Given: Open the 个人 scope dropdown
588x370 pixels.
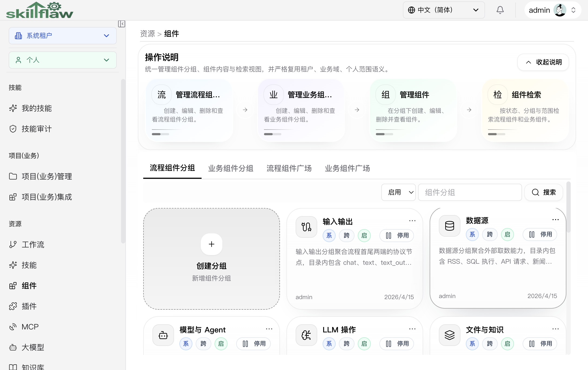Looking at the screenshot, I should (63, 60).
